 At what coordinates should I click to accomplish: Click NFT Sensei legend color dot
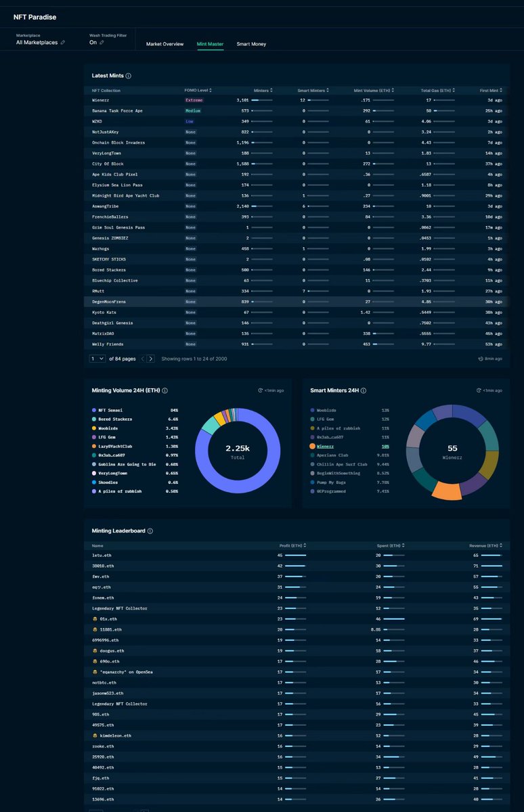coord(94,410)
